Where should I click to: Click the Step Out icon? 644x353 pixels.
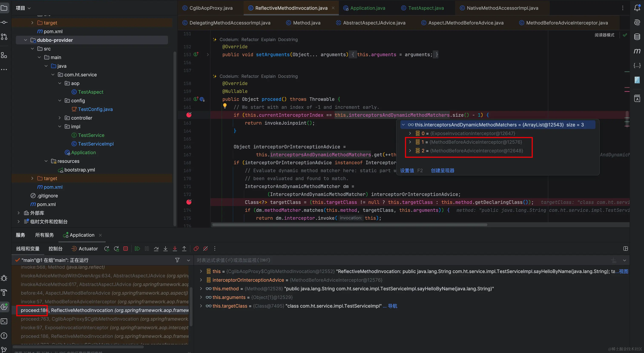(x=184, y=249)
